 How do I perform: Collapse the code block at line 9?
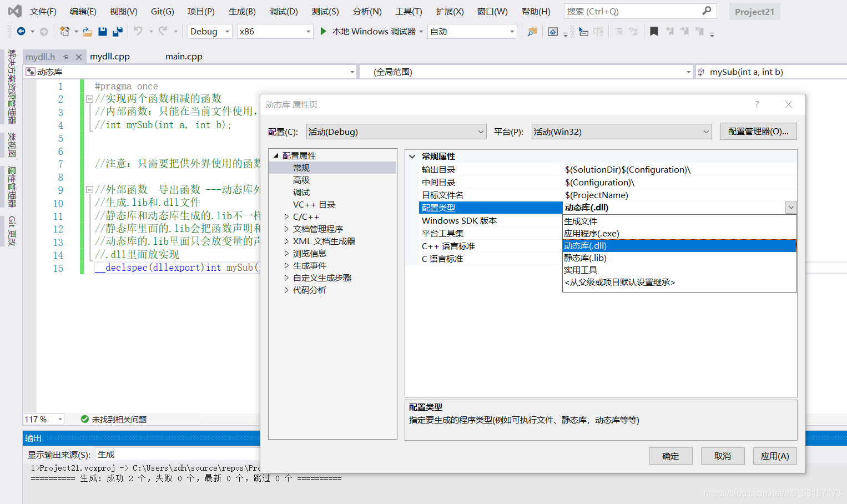pos(89,190)
